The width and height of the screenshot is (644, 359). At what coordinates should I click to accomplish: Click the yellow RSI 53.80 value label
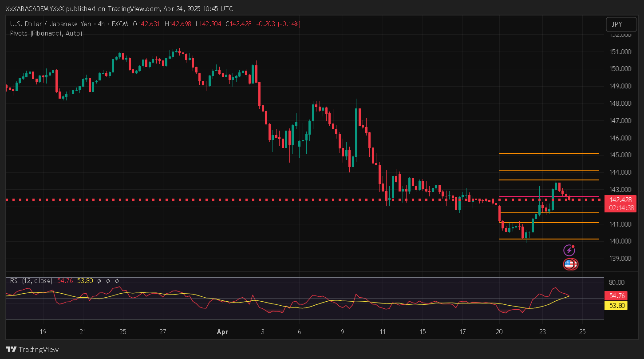coord(616,305)
